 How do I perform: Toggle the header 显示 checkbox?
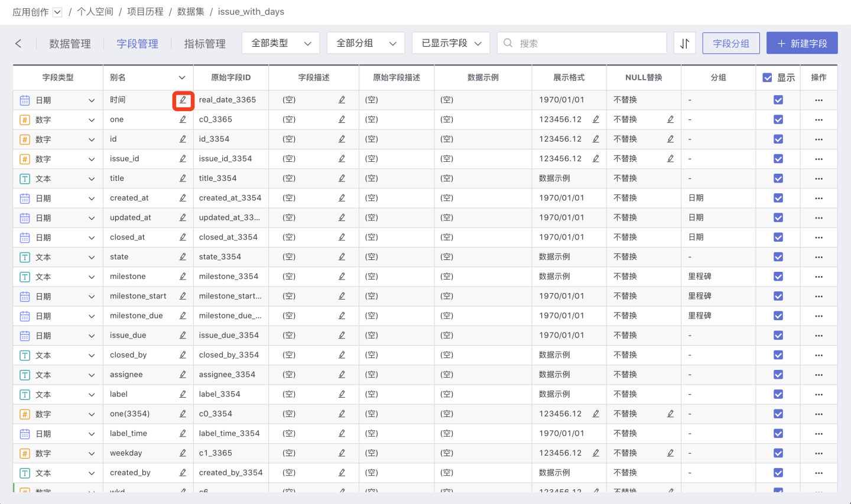point(767,77)
